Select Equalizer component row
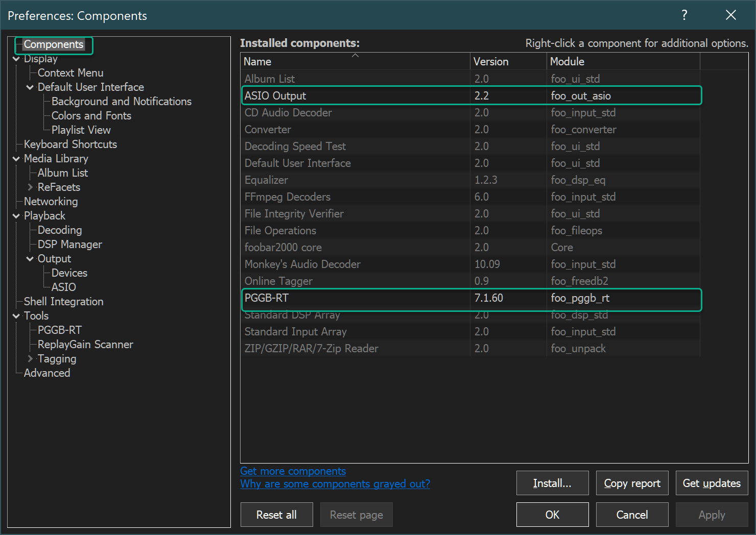Viewport: 756px width, 535px height. click(x=470, y=180)
